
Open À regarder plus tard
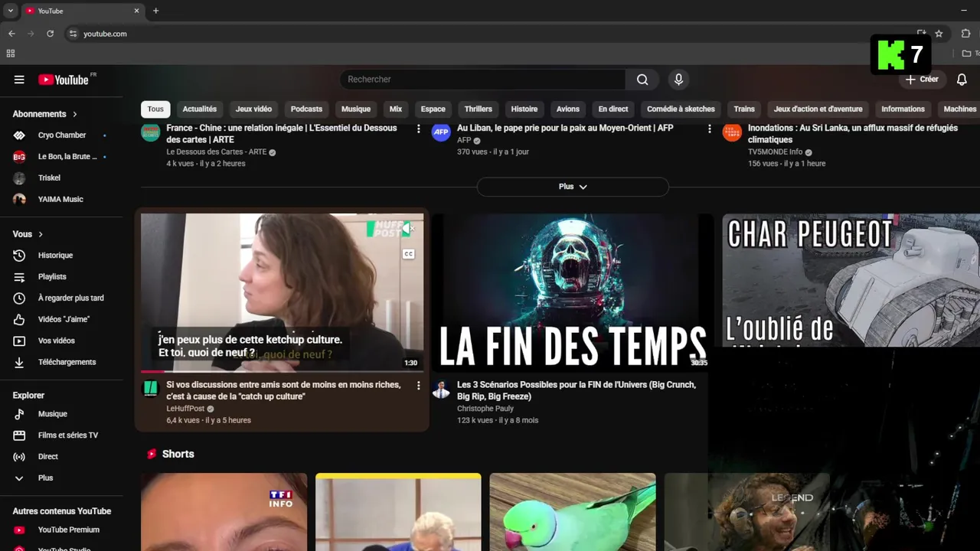point(61,298)
